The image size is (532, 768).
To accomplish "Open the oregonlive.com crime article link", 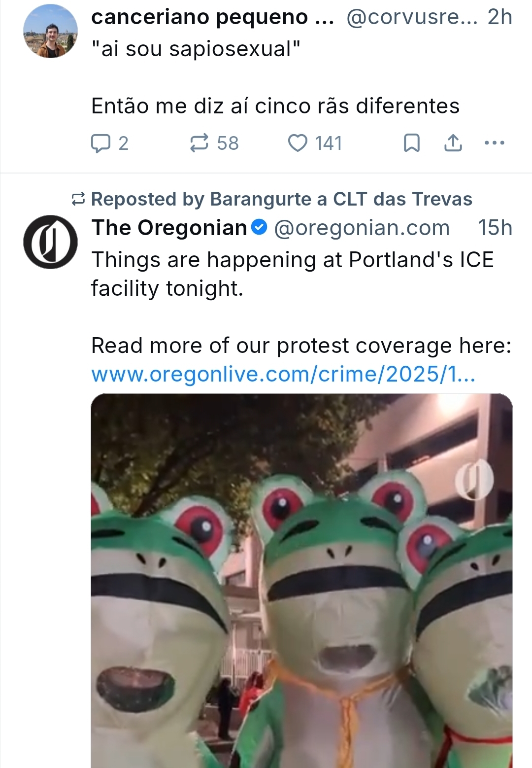I will click(x=283, y=375).
